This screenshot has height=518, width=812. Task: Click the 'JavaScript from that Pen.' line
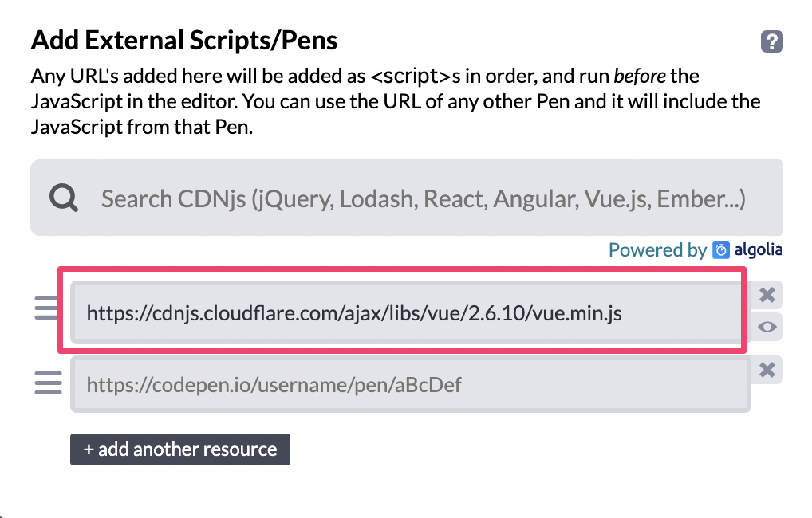point(141,127)
